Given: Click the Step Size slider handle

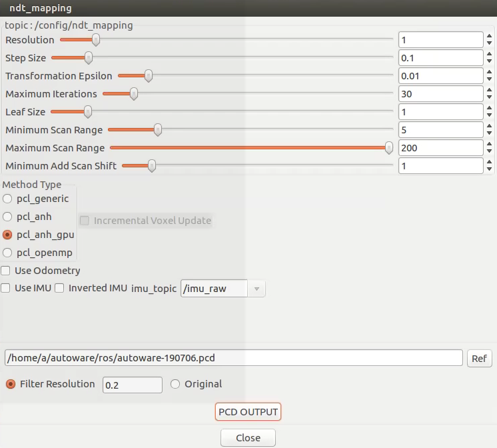Looking at the screenshot, I should coord(89,58).
